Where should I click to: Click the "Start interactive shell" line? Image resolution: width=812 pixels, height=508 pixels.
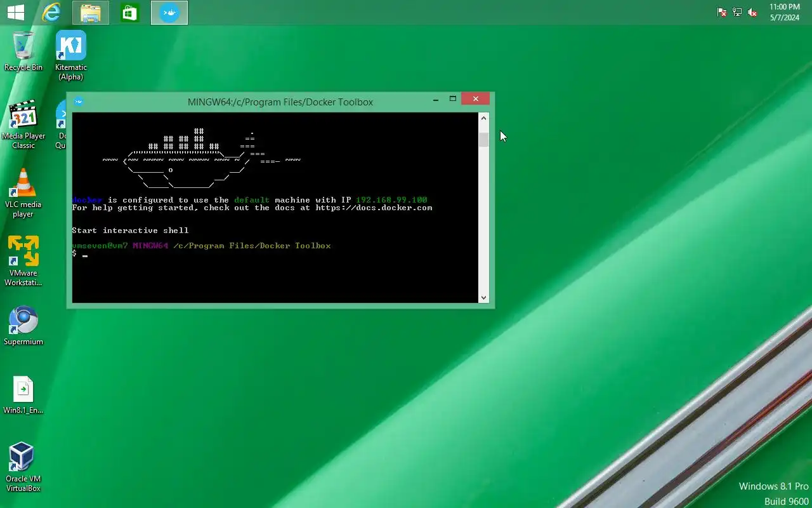[x=130, y=231]
